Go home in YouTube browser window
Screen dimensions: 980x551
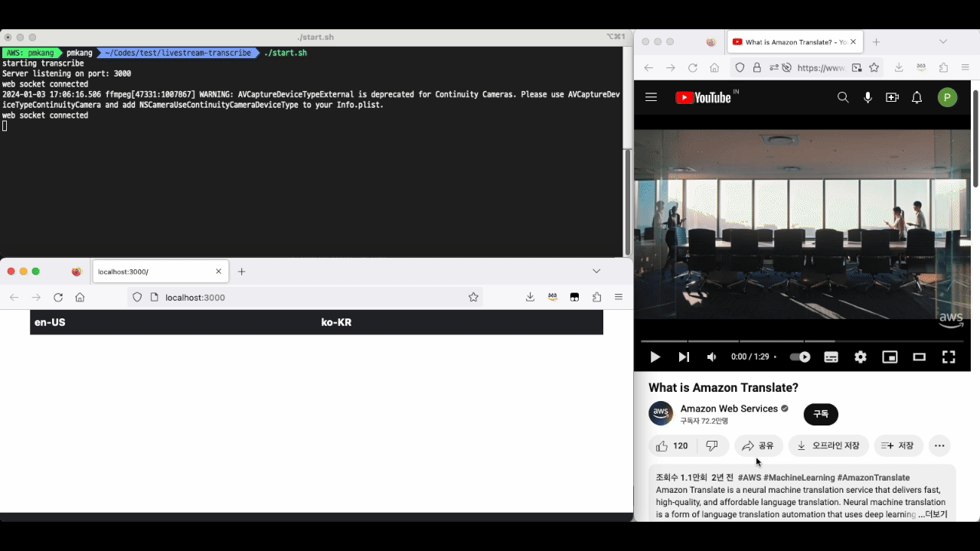[x=714, y=68]
